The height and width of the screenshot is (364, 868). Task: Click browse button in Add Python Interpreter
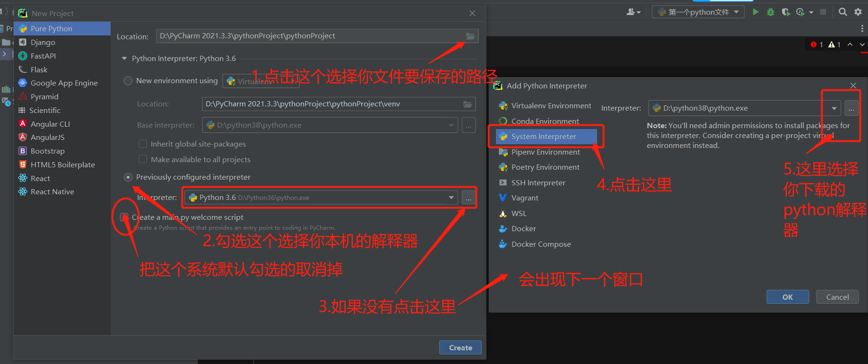point(851,109)
